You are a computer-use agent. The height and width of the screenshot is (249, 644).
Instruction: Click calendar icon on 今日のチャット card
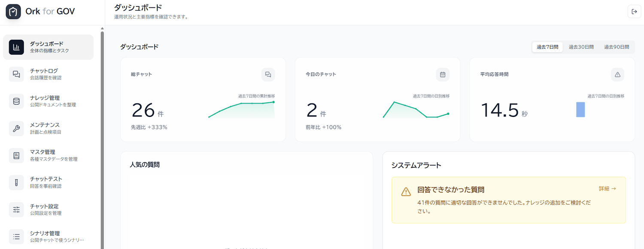(443, 74)
